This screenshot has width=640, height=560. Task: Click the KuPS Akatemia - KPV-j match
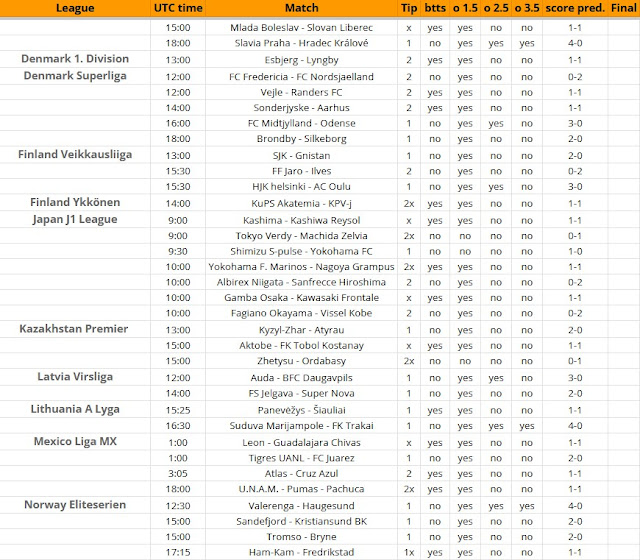302,203
